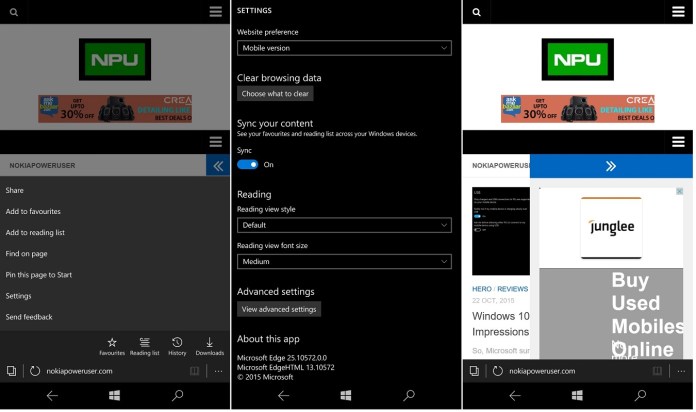Open more menu via right phone ellipsis
The image size is (696, 412).
tap(681, 371)
